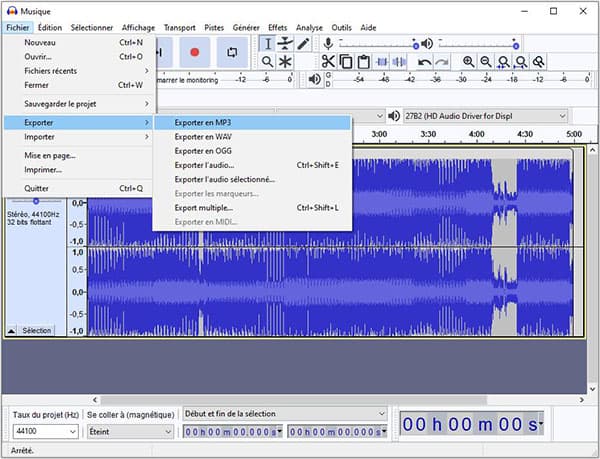Open the Outils menu
This screenshot has width=600, height=459.
coord(341,28)
